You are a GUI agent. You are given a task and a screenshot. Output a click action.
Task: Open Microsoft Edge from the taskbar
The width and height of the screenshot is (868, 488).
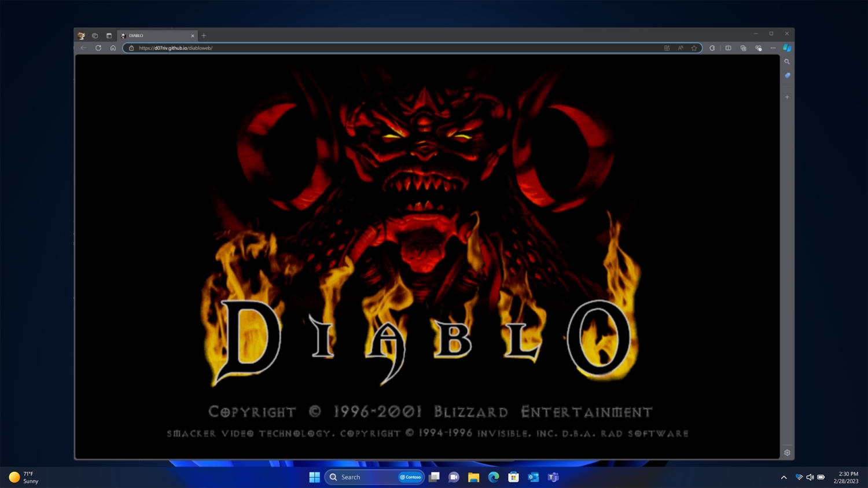493,477
